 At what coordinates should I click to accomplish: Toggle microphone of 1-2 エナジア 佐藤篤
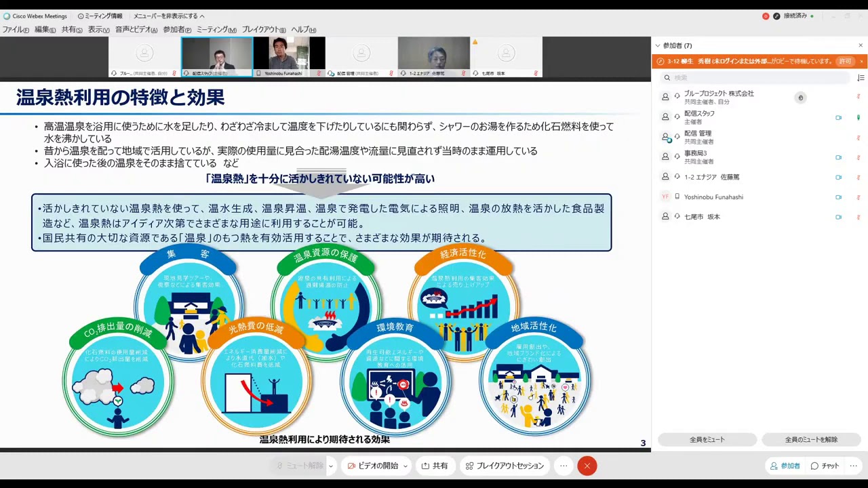(858, 177)
